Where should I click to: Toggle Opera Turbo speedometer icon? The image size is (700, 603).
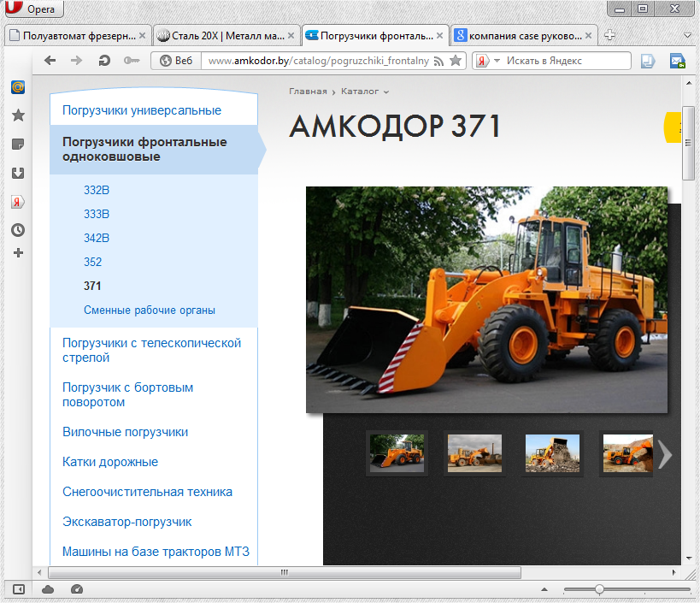click(x=77, y=589)
